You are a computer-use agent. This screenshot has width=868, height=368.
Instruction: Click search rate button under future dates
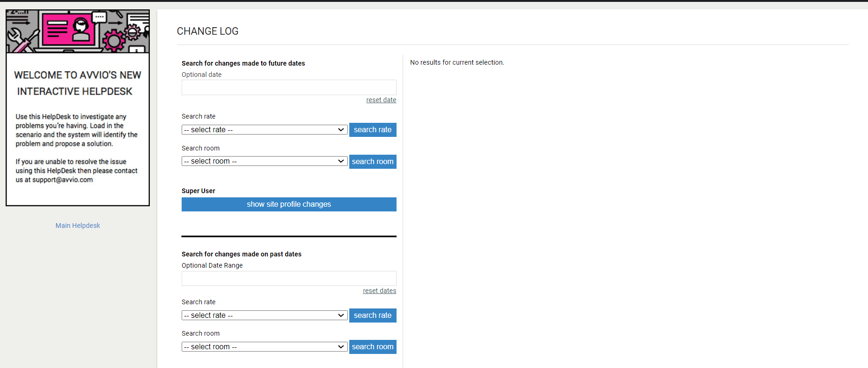click(x=373, y=130)
